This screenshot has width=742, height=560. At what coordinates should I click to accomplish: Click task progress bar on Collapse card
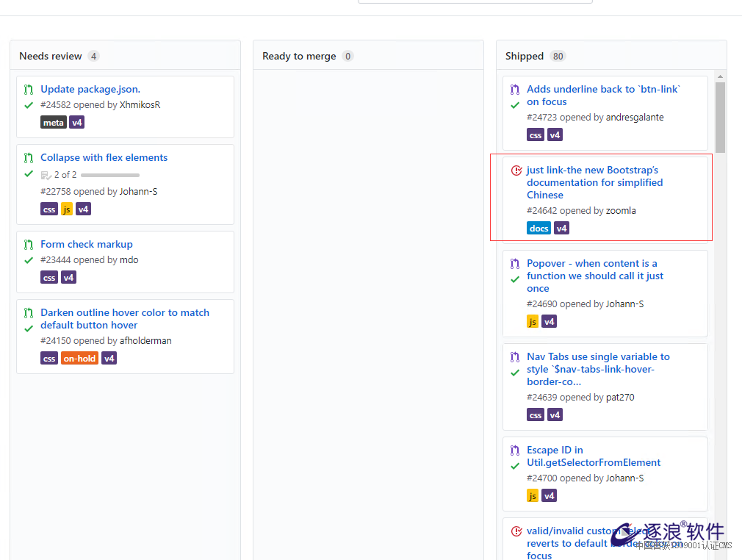[x=110, y=175]
